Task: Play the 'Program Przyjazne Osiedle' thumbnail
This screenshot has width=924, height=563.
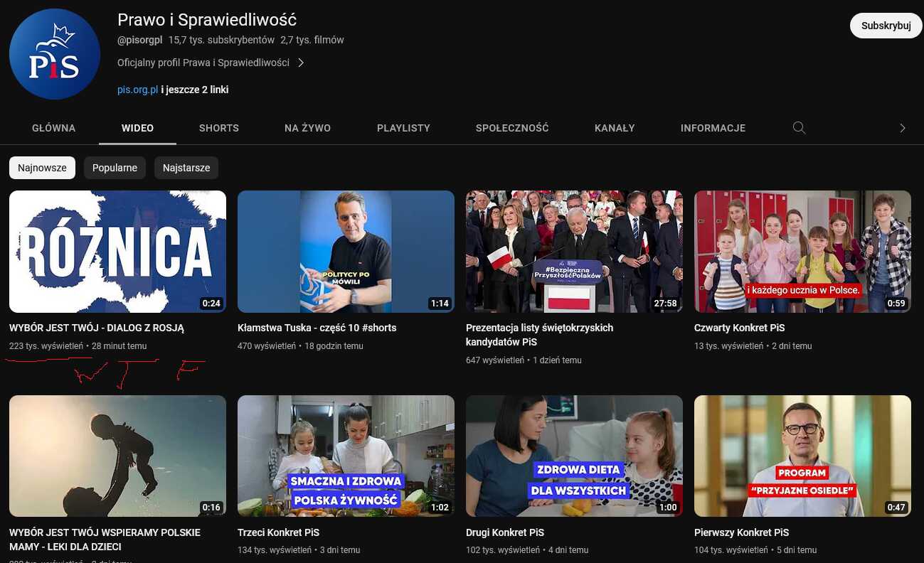Action: [802, 456]
